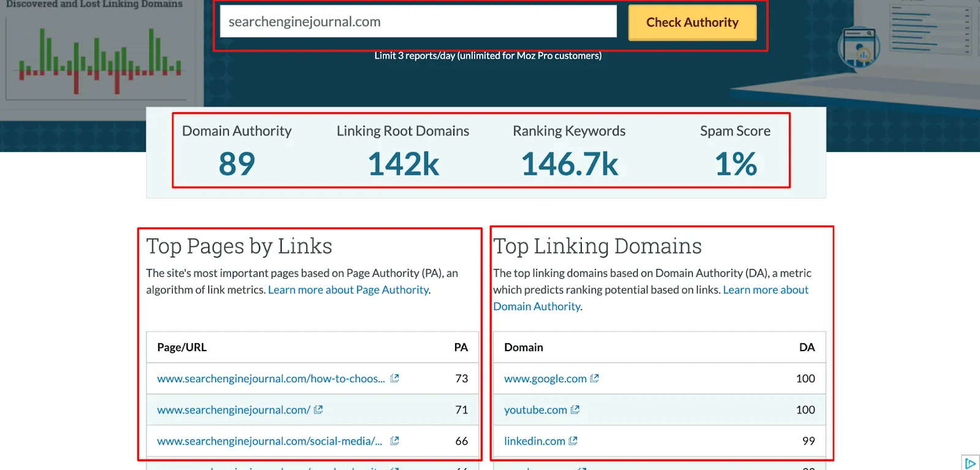Click external link icon beside how-to-choos... URL
980x470 pixels.
[394, 379]
